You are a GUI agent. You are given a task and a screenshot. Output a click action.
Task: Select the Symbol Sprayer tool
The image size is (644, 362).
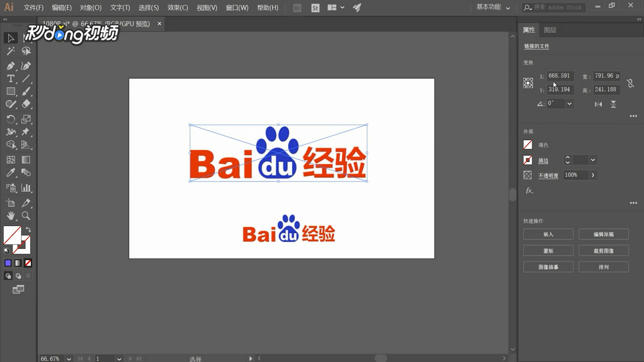[11, 188]
